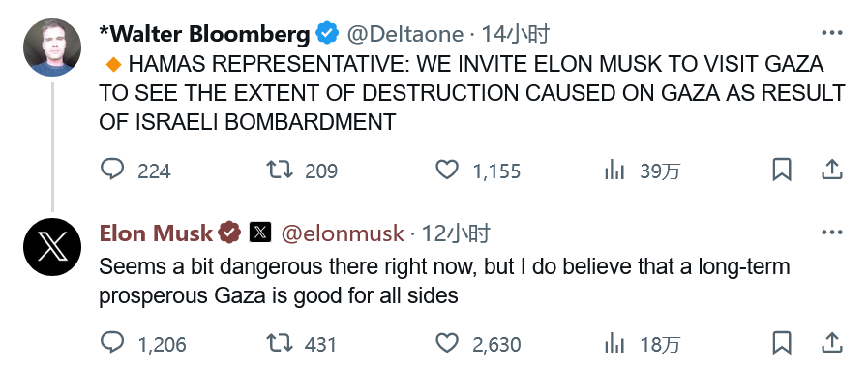Image resolution: width=868 pixels, height=372 pixels.
Task: Share Elon Musk's reply
Action: (831, 343)
